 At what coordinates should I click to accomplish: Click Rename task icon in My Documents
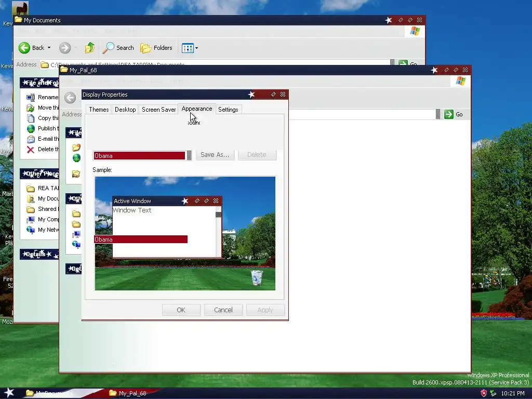tap(31, 97)
